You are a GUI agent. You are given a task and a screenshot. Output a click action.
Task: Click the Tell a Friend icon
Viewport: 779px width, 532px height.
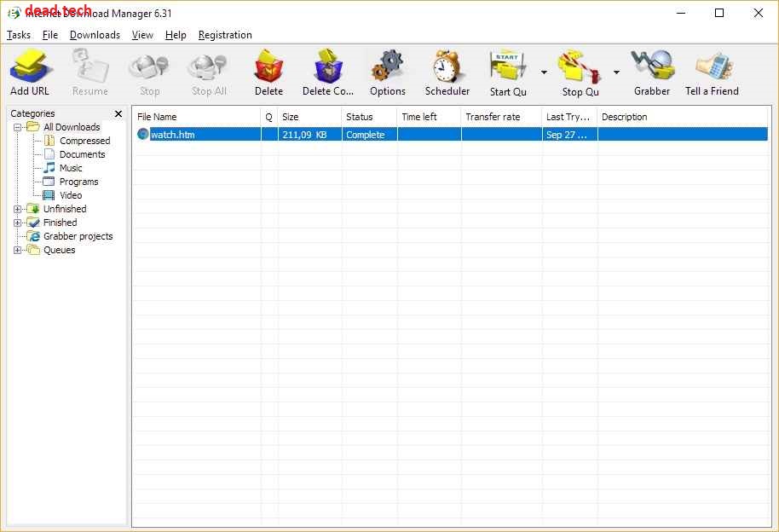tap(712, 68)
